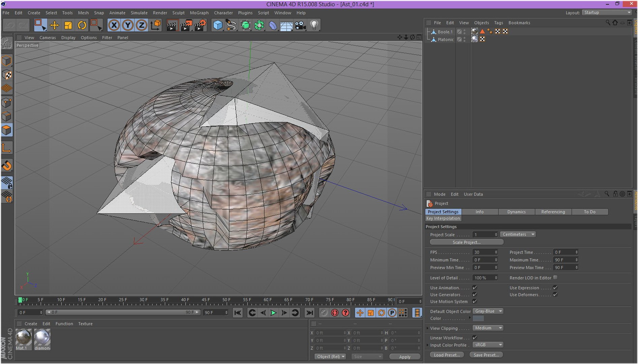Viewport: 638px width, 364px height.
Task: Open the Input Color Profile dropdown
Action: coord(488,345)
